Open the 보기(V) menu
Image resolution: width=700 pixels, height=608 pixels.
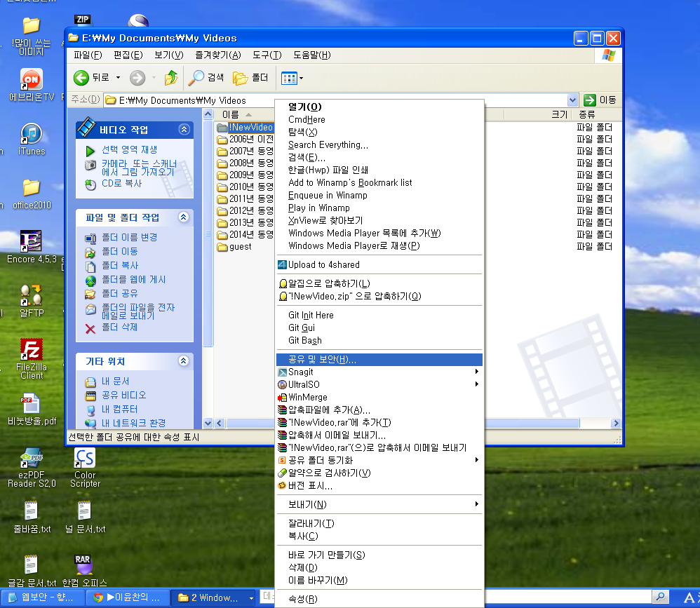pos(169,55)
